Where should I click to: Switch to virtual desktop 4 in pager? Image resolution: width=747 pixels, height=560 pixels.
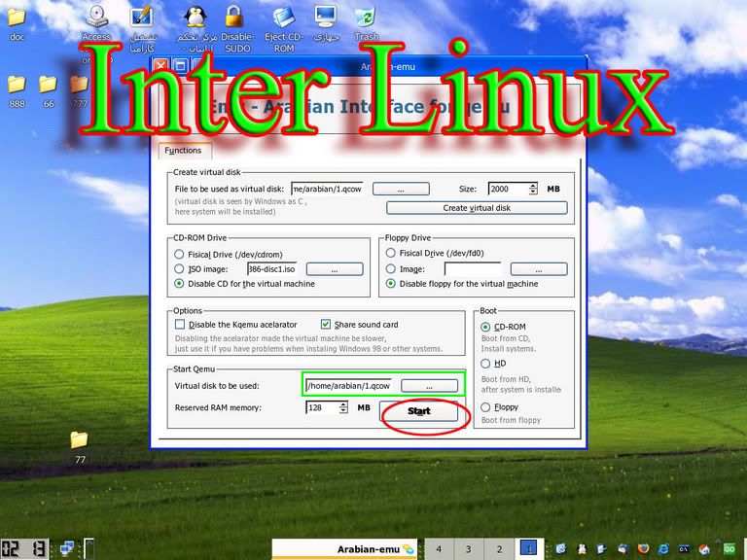point(439,549)
